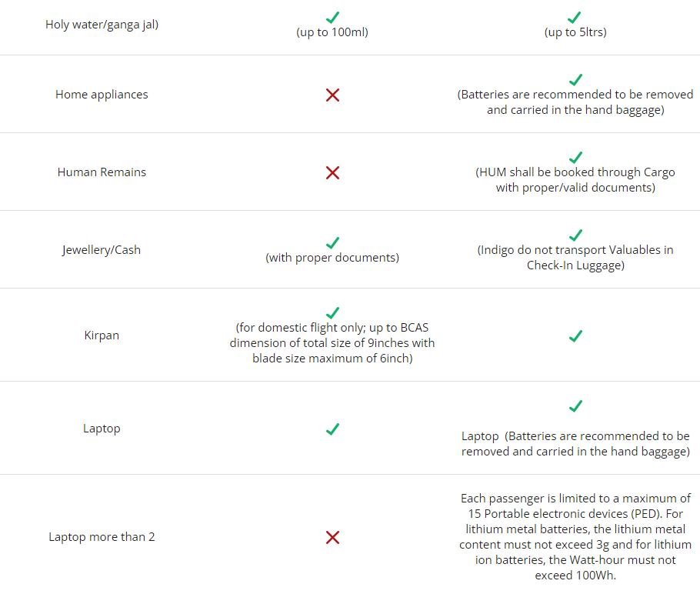
Task: Select the 'Kirpan' item label
Action: click(x=102, y=335)
